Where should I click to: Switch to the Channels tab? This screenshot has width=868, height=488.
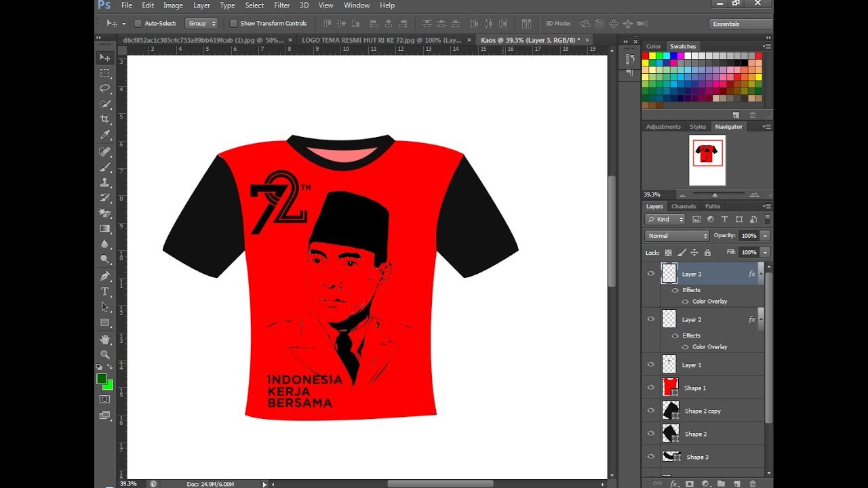[x=684, y=206]
